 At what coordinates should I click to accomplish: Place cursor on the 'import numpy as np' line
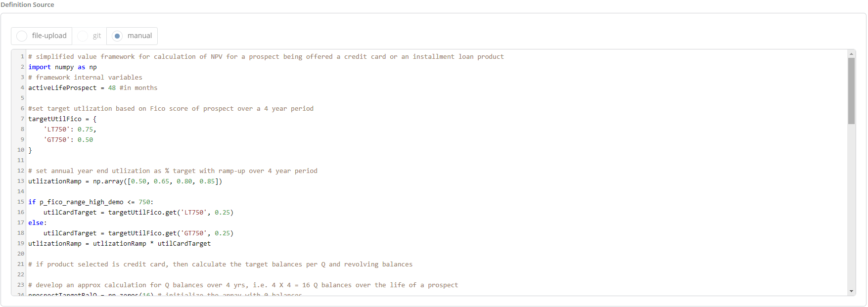click(62, 67)
